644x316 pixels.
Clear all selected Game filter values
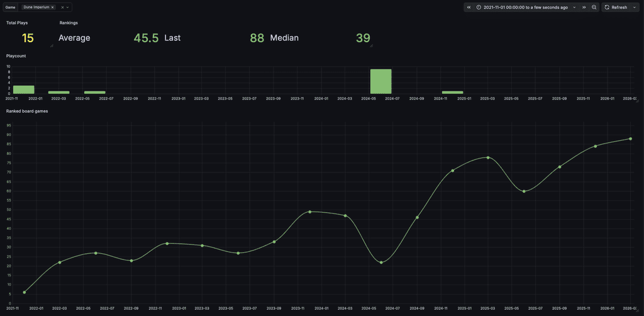tap(62, 8)
